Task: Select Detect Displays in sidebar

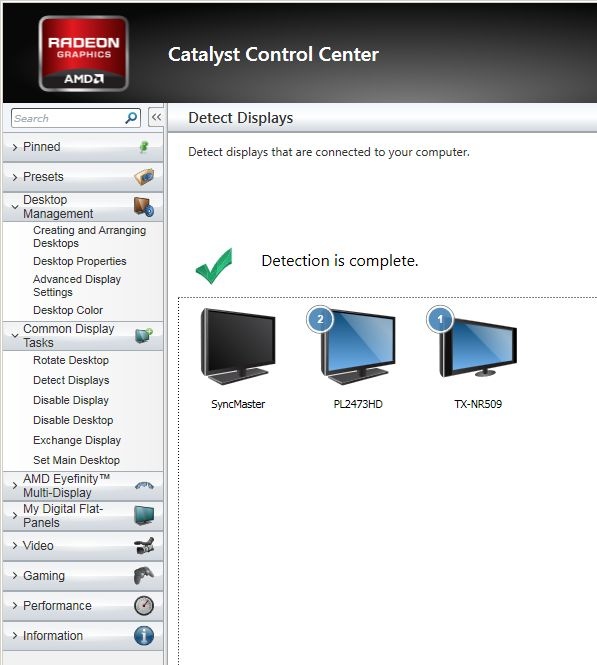Action: [x=71, y=380]
